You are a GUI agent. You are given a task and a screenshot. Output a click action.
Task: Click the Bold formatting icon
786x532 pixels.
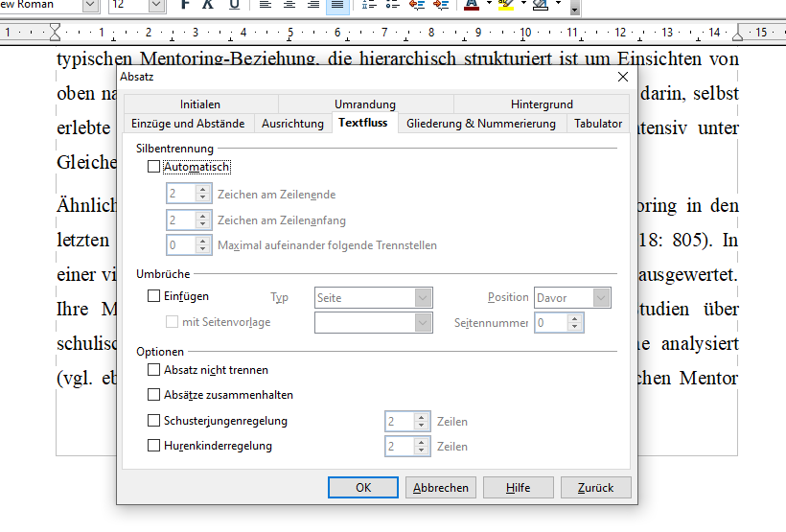pyautogui.click(x=185, y=5)
